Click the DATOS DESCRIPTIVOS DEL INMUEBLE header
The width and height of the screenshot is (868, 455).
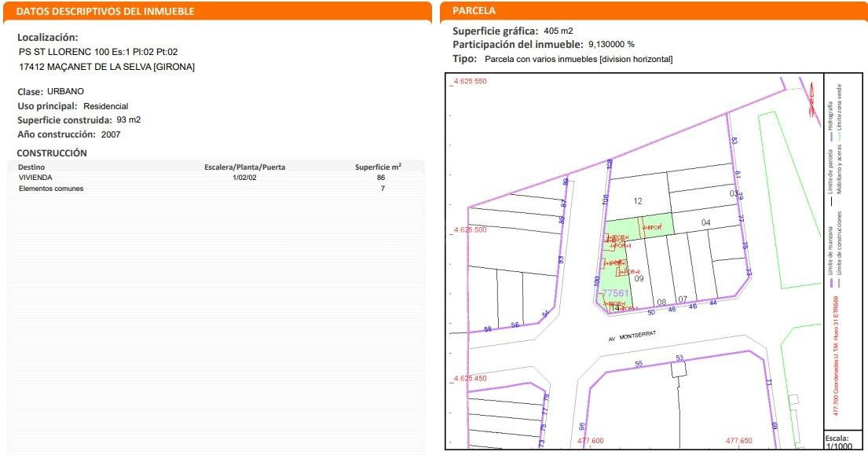(105, 11)
